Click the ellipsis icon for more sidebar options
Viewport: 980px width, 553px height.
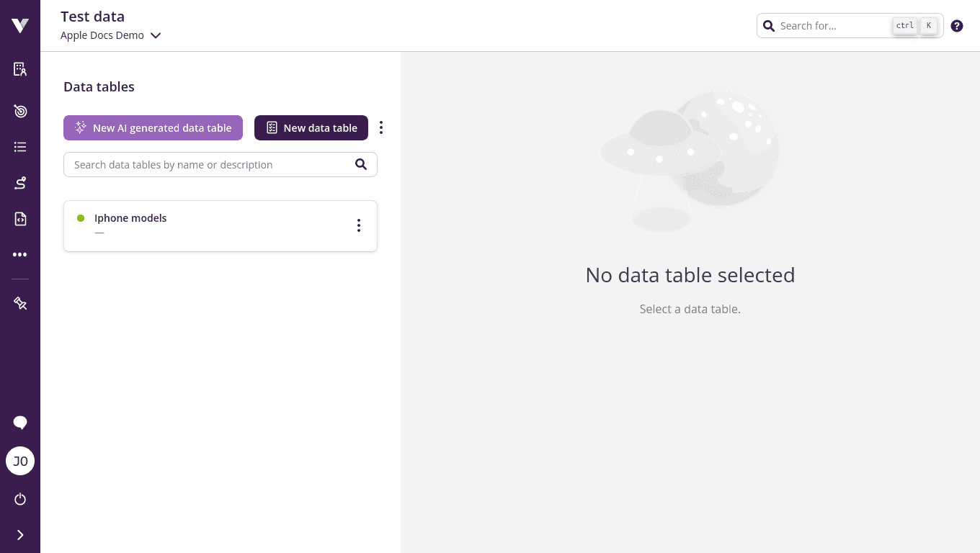(19, 254)
